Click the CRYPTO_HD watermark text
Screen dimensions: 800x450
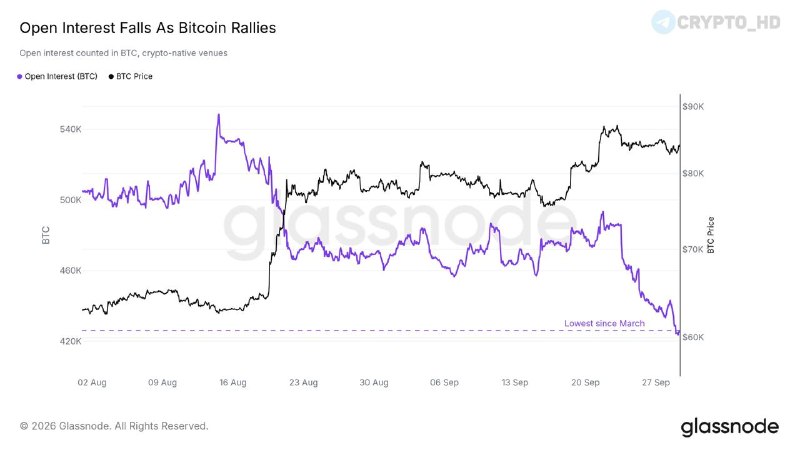pos(729,22)
